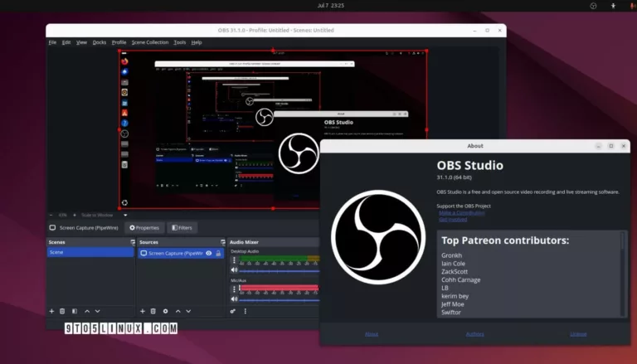637x364 pixels.
Task: Move source down with the down arrow
Action: click(x=188, y=311)
